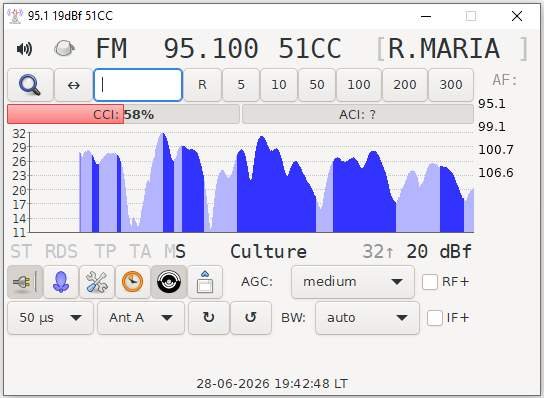Toggle the ST stereo indicator

[21, 252]
